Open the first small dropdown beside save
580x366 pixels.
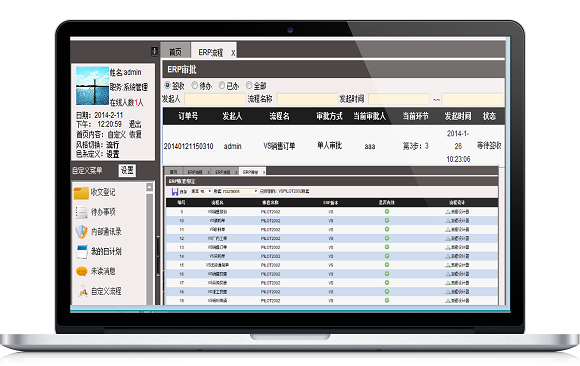205,191
